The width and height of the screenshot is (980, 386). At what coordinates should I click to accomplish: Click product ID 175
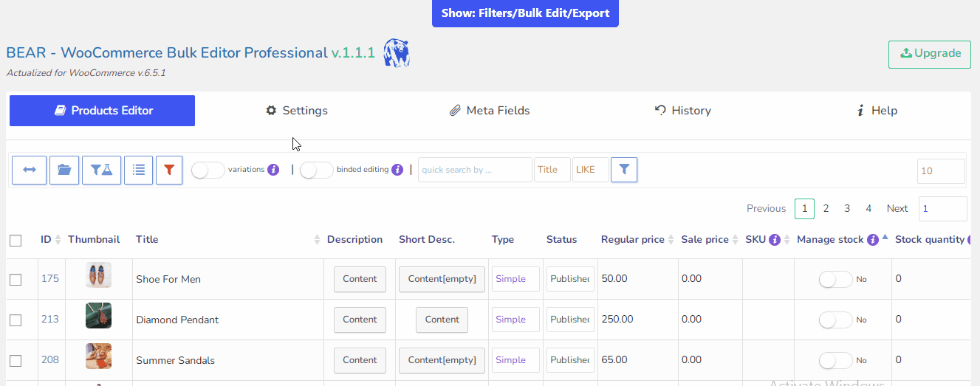(x=49, y=279)
